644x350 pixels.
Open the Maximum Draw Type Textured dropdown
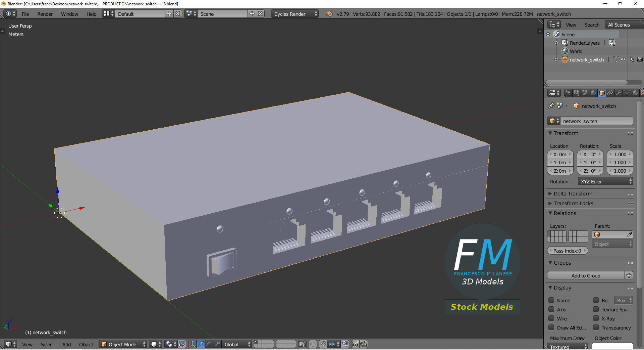(x=568, y=347)
